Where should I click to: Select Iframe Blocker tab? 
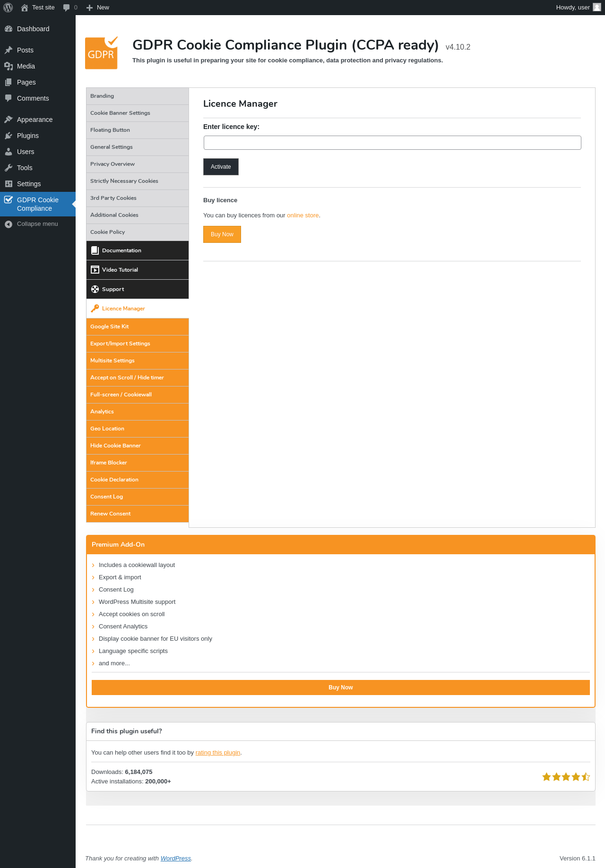pyautogui.click(x=138, y=463)
